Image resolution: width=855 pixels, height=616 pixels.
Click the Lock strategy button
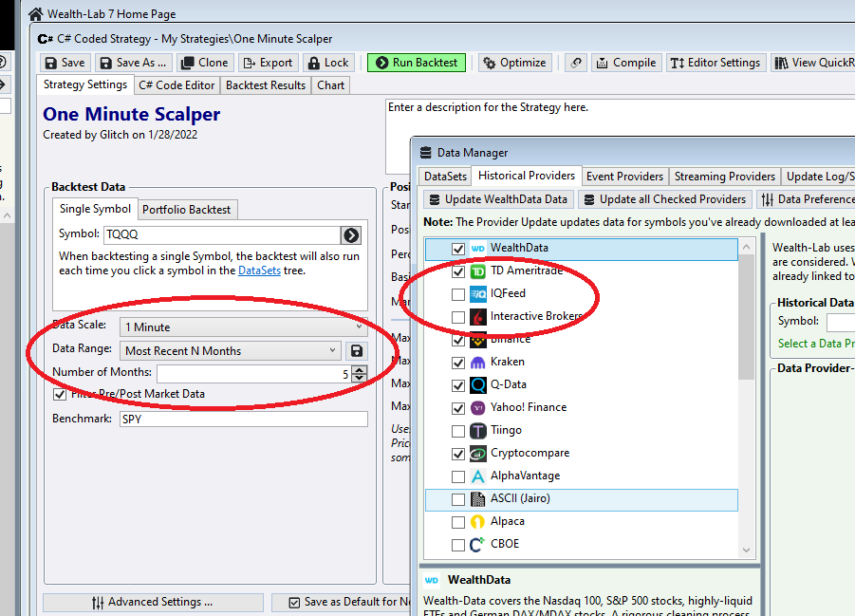(x=326, y=63)
